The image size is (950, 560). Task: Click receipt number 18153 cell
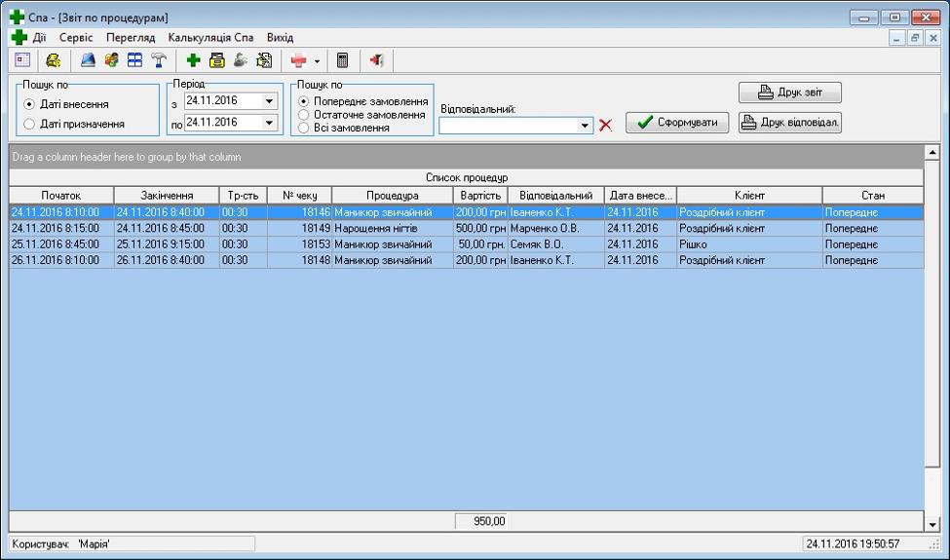[x=299, y=244]
